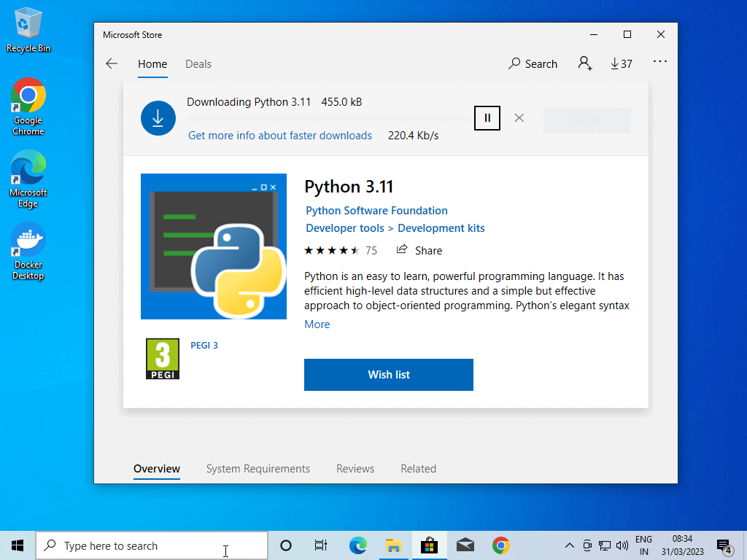747x560 pixels.
Task: Select the Microsoft Edge desktop shortcut
Action: tap(28, 179)
